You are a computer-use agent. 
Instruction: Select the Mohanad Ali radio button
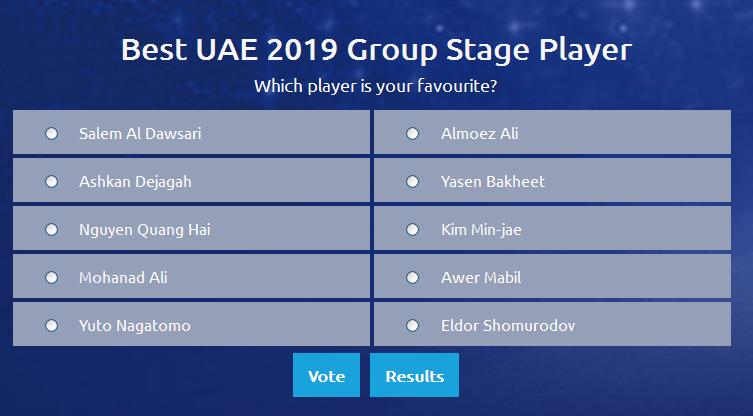pyautogui.click(x=51, y=278)
